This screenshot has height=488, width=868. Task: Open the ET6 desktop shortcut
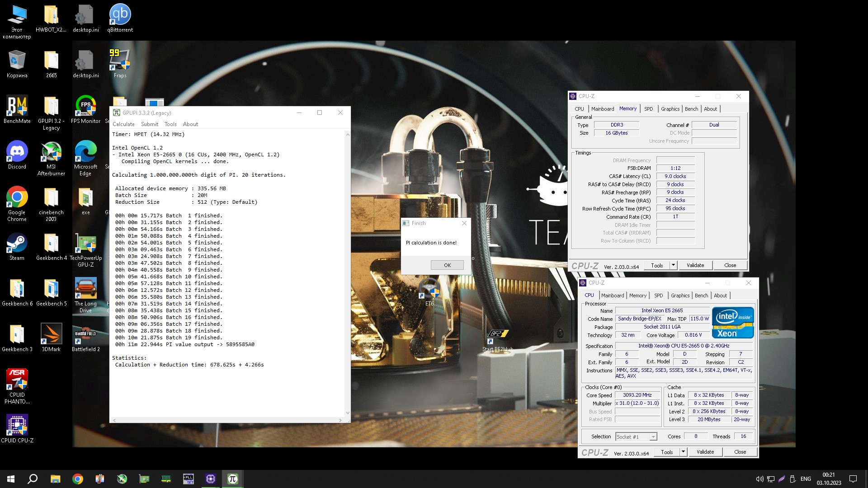point(429,292)
